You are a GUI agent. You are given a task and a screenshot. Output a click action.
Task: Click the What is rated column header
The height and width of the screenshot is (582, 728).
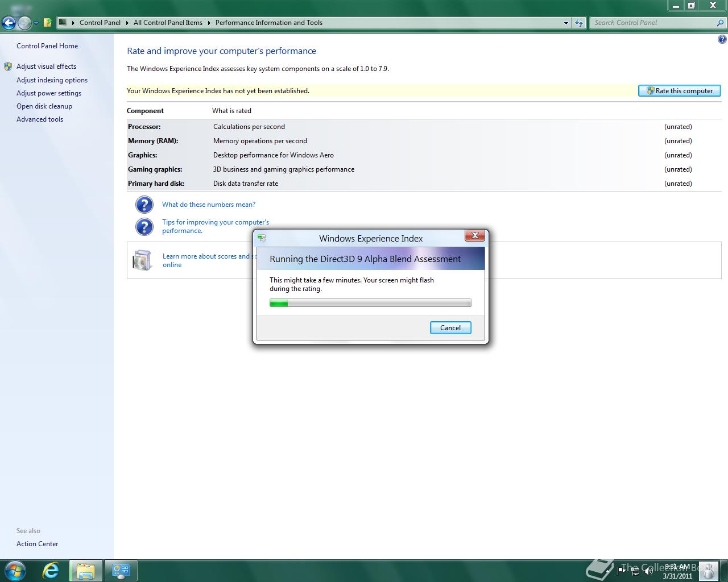click(231, 111)
